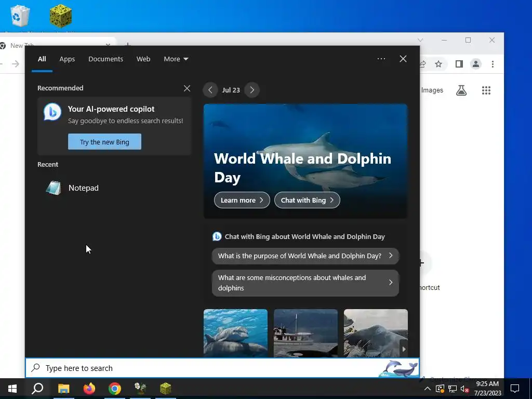
Task: Click dolphin and whale icon in search box
Action: [398, 368]
